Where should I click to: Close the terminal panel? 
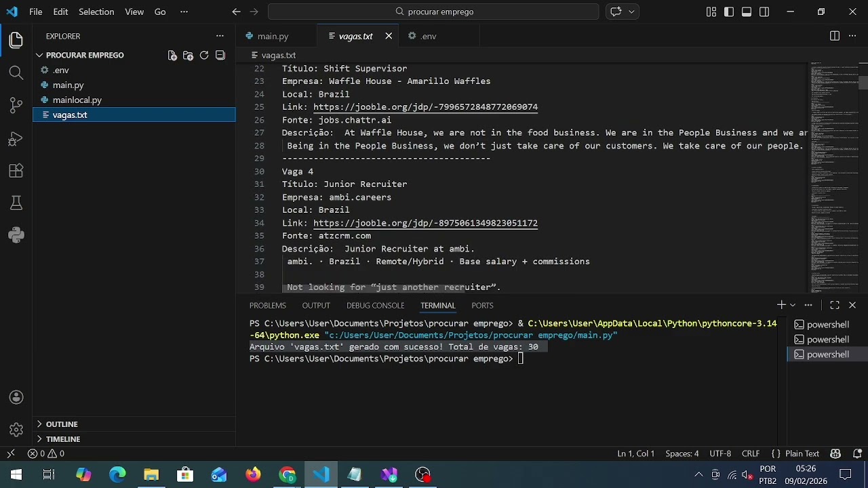point(852,305)
